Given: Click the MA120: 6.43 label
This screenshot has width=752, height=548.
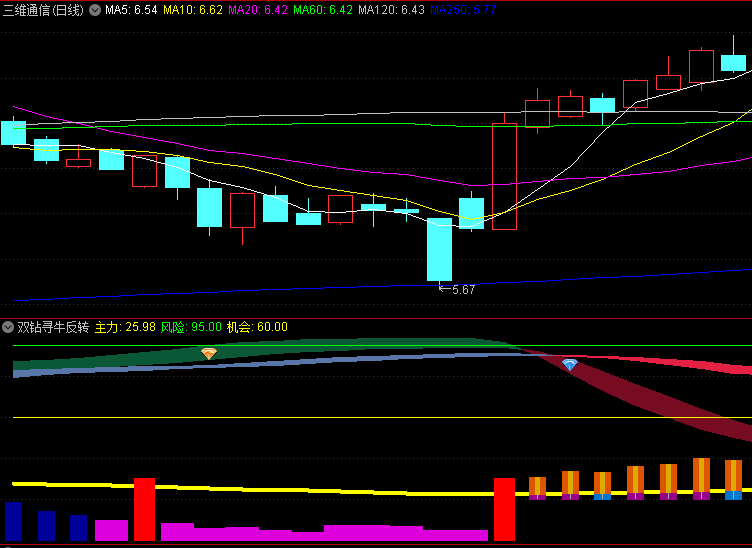Looking at the screenshot, I should point(391,10).
